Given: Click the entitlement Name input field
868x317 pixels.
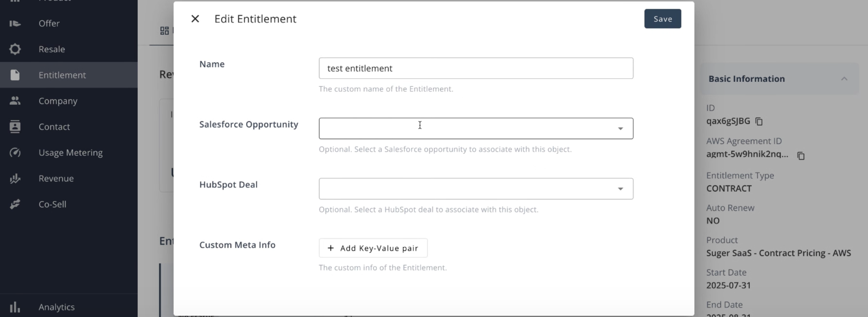Looking at the screenshot, I should [x=476, y=68].
